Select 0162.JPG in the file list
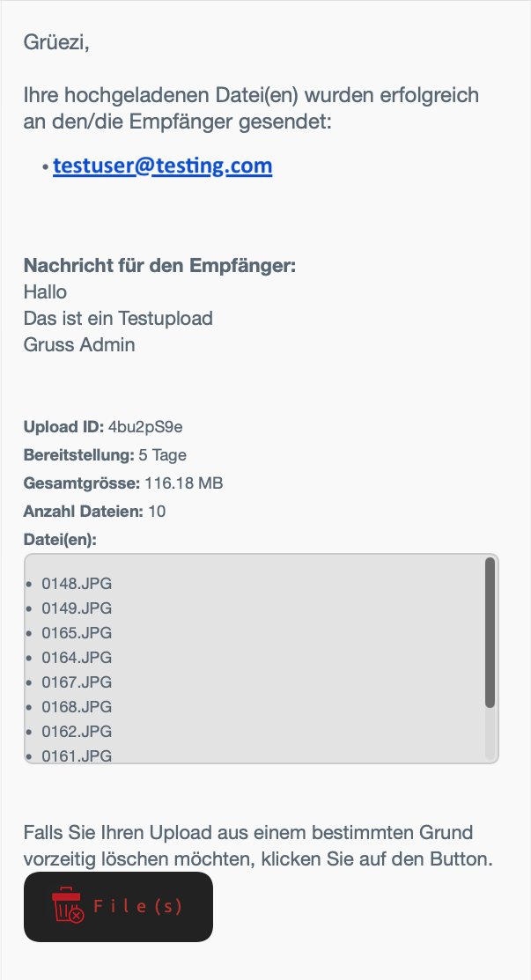Viewport: 531px width, 980px height. click(x=77, y=731)
